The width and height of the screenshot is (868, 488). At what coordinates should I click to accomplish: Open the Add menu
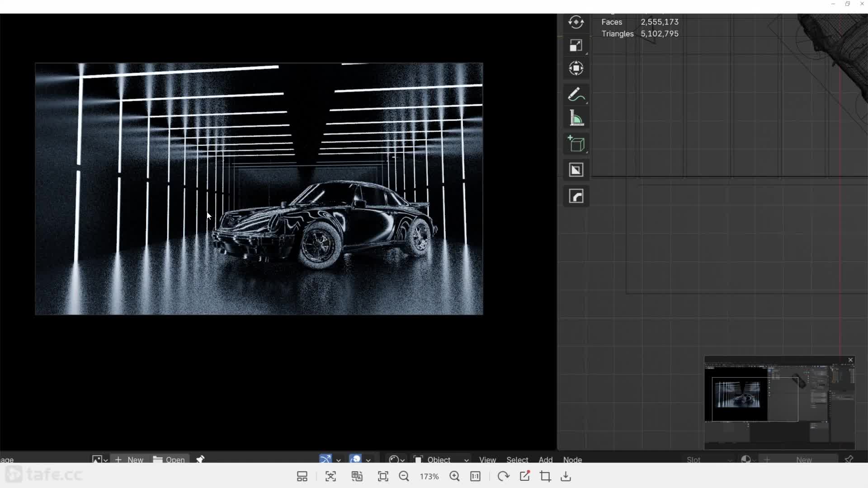pos(546,459)
